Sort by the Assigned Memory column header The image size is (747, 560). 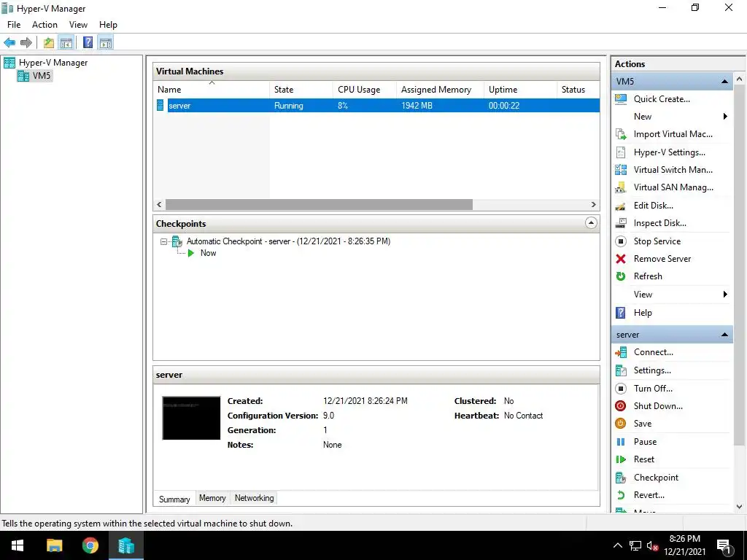tap(440, 90)
